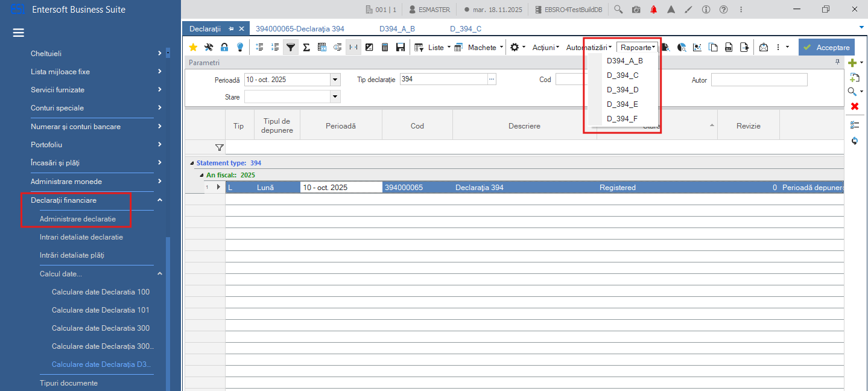Click the padlock lock icon in toolbar
This screenshot has width=868, height=391.
(224, 47)
